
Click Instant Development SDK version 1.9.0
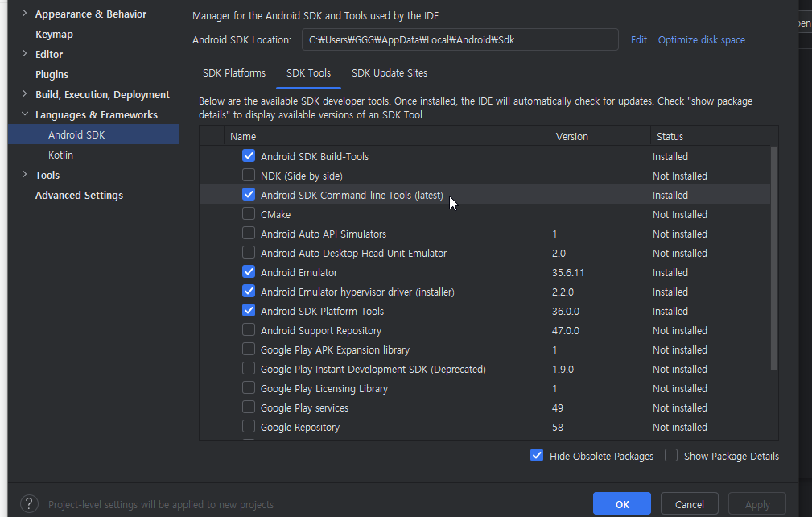(x=563, y=370)
